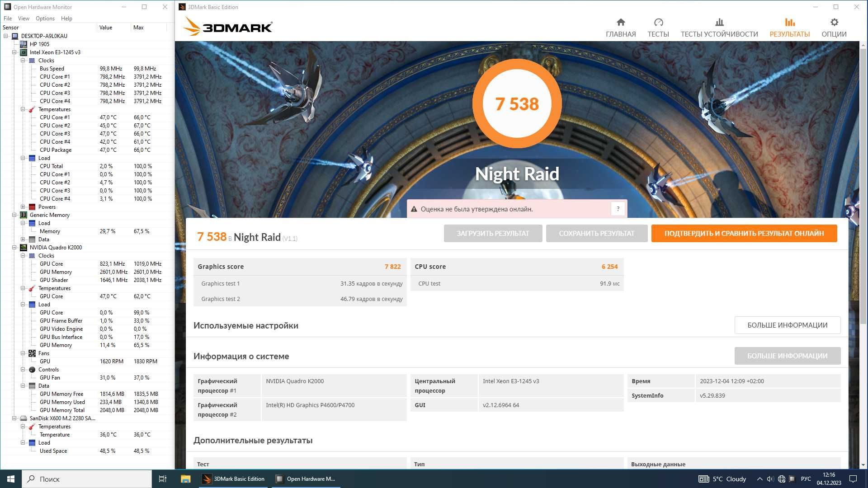
Task: Click Больше информации beside Используемые настройки
Action: click(788, 325)
